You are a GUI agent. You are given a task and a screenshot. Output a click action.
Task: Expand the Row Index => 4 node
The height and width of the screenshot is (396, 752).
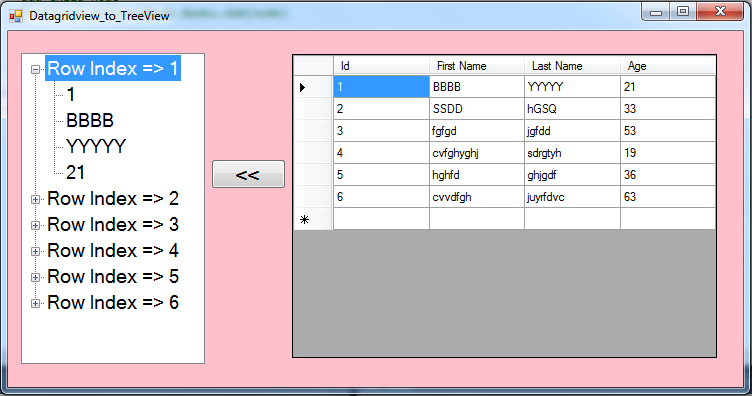tap(35, 251)
